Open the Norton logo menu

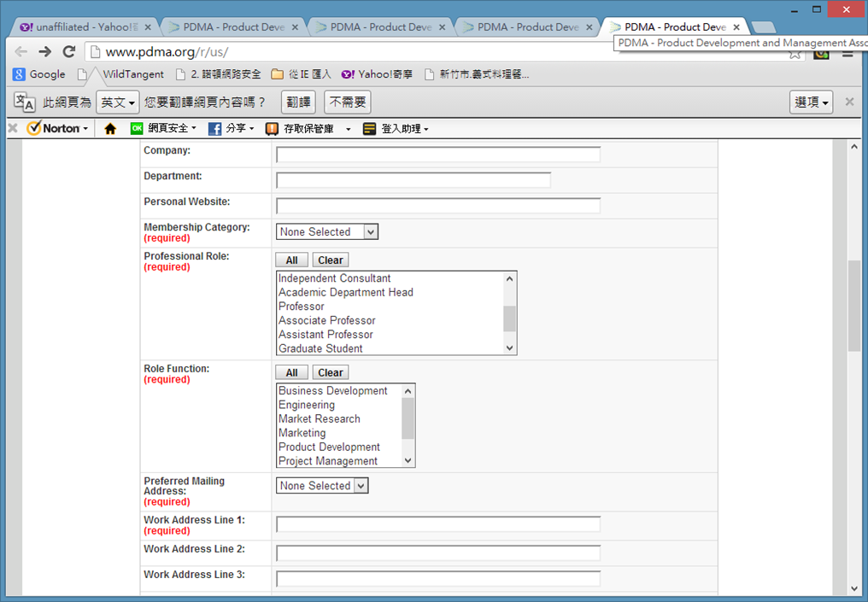pyautogui.click(x=57, y=128)
